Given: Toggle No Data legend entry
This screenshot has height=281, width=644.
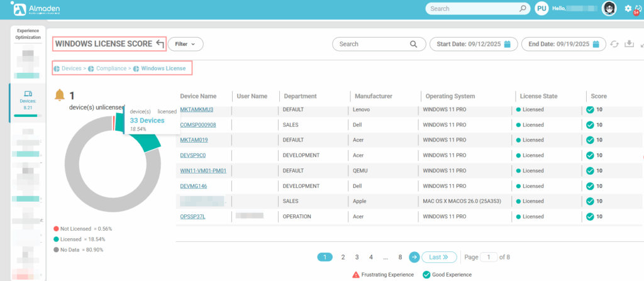Looking at the screenshot, I should (74, 250).
